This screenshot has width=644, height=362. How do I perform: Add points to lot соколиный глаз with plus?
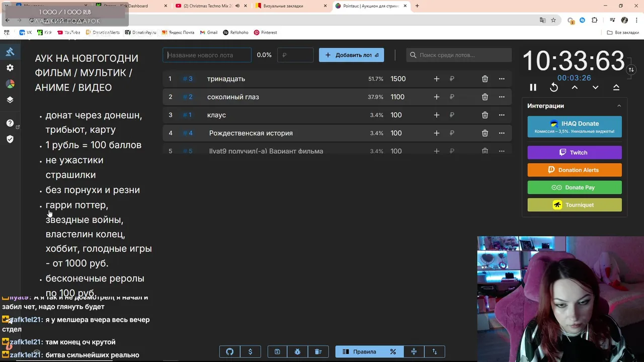click(437, 97)
